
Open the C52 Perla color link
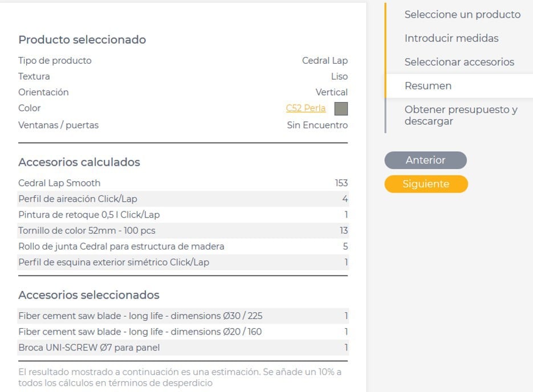pos(306,108)
